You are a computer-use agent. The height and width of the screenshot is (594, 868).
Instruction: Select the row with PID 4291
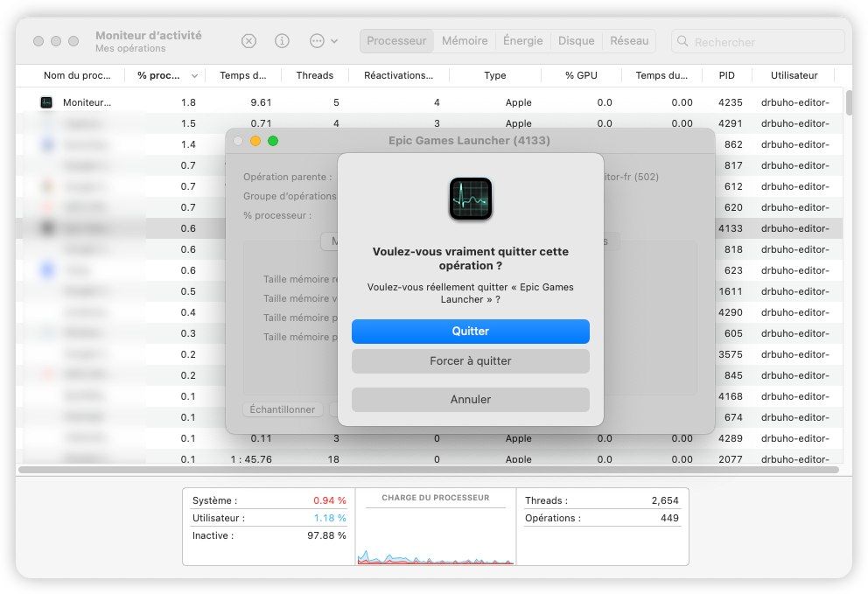[x=429, y=123]
